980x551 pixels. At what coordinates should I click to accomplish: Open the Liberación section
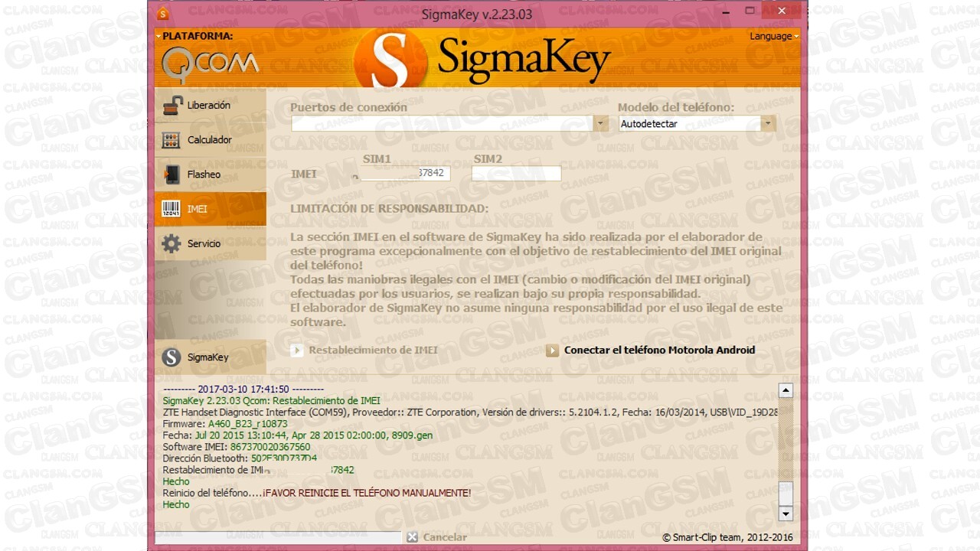click(x=211, y=106)
